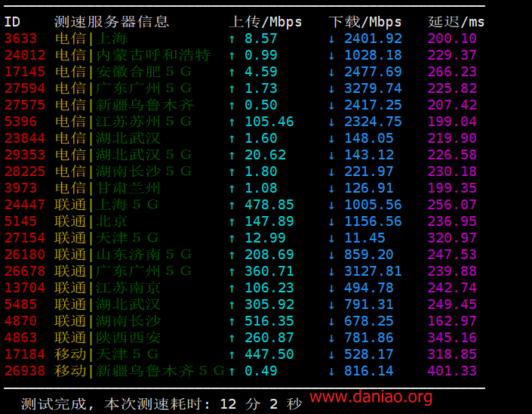Screen dimensions: 532x414
Task: Click 联通|山东济南 5G server name
Action: pos(123,255)
